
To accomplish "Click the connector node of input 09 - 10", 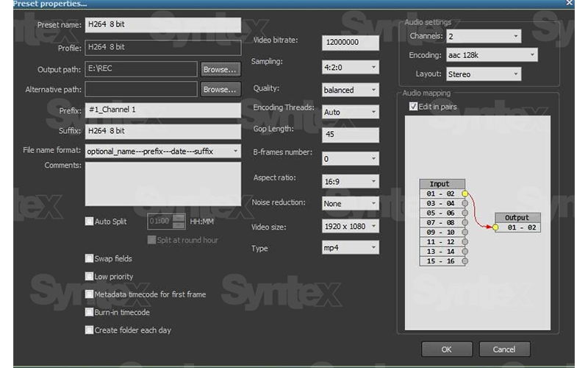I will tap(465, 232).
